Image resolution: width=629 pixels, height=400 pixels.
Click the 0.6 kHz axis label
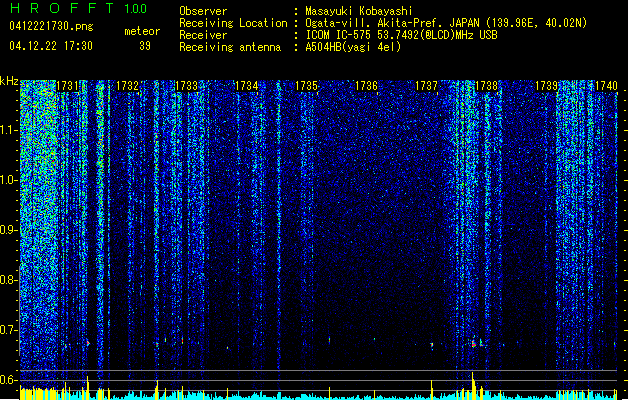coord(8,380)
